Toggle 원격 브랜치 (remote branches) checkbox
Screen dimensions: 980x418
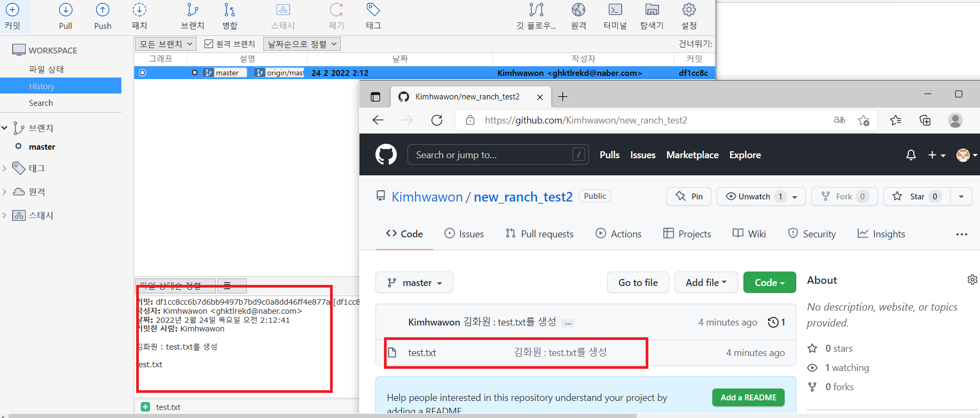(209, 44)
